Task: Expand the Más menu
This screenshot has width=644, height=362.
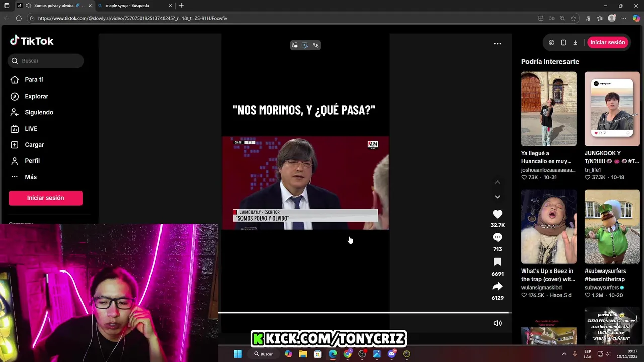Action: click(x=24, y=177)
